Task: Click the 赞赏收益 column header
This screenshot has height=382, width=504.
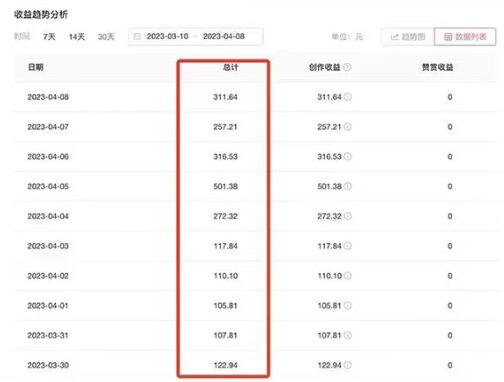Action: [x=437, y=67]
